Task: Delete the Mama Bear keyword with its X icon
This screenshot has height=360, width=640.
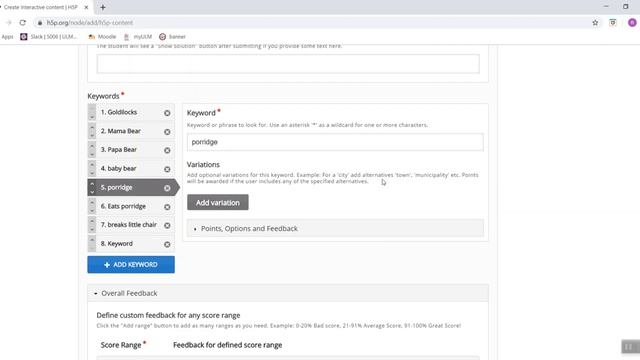Action: [x=167, y=132]
